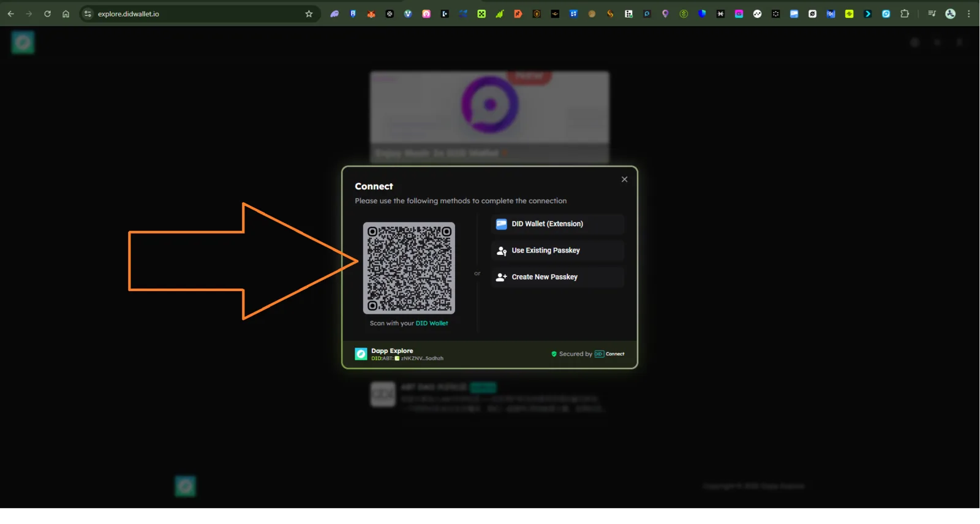This screenshot has width=980, height=524.
Task: Open the MetaMask fox extension
Action: [x=371, y=14]
